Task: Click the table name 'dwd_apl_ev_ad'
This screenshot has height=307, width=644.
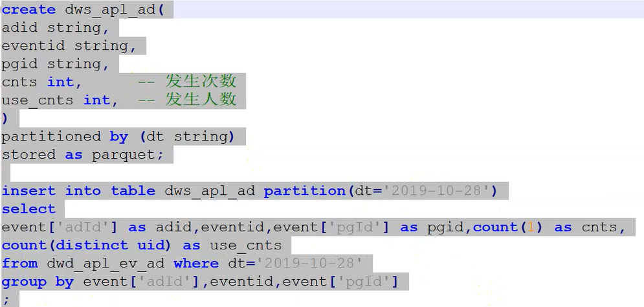Action: 105,264
